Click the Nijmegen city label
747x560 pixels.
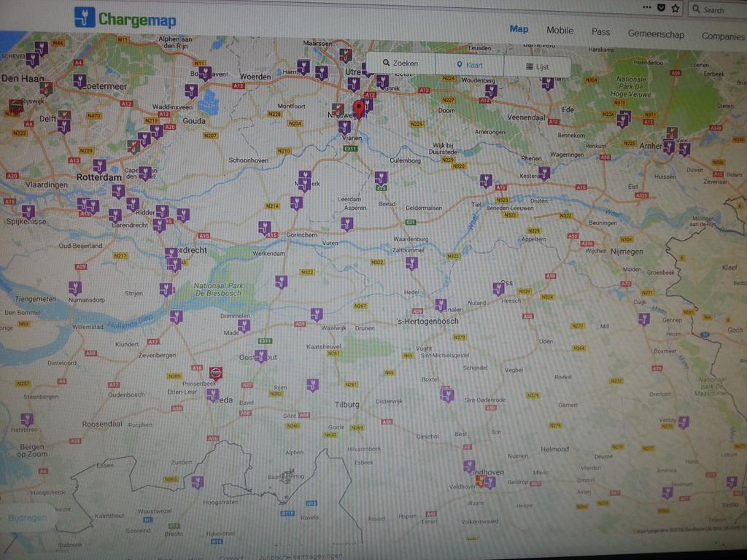tap(627, 252)
